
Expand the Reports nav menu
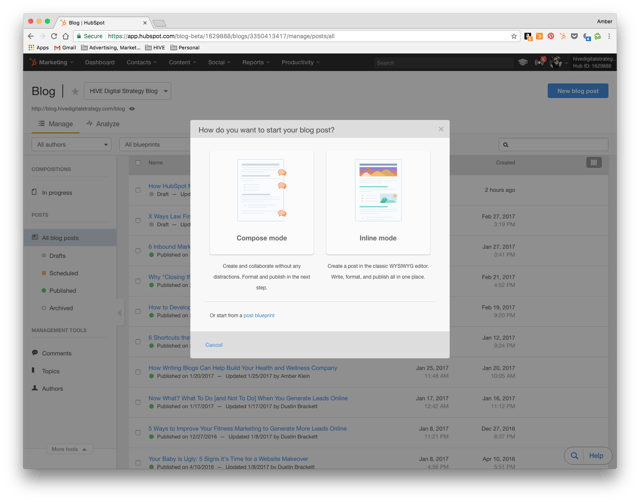pyautogui.click(x=256, y=62)
